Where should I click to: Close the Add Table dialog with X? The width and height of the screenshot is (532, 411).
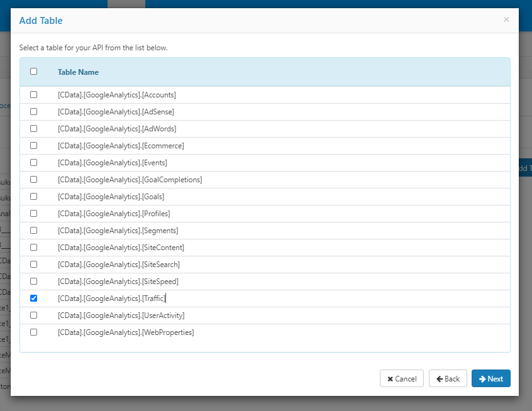pyautogui.click(x=506, y=19)
